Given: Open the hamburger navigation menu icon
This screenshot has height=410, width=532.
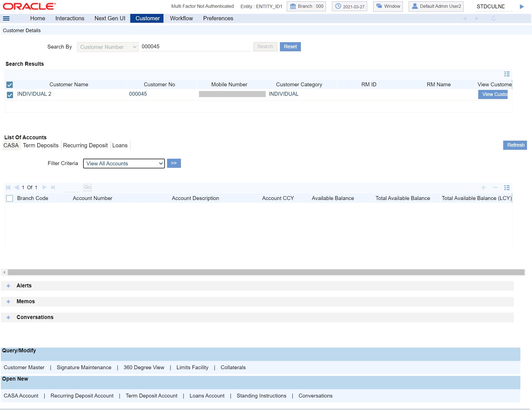Looking at the screenshot, I should 6,19.
